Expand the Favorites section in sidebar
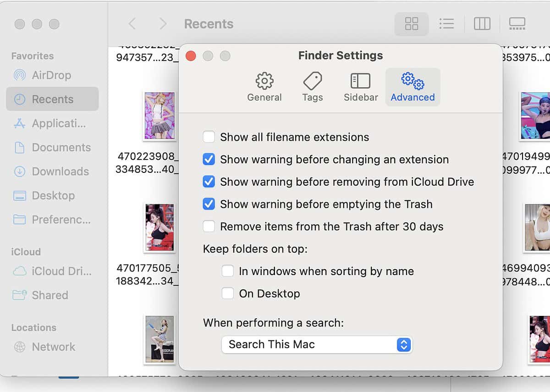 pos(32,55)
